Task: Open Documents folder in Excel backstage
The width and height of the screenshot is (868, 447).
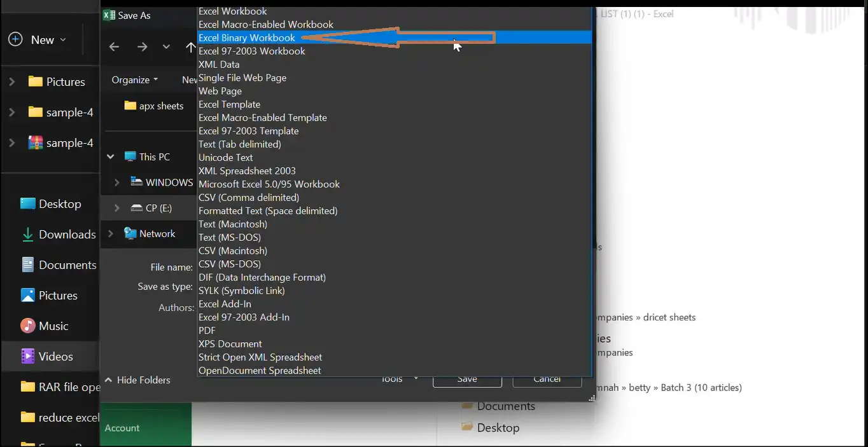Action: pos(498,406)
